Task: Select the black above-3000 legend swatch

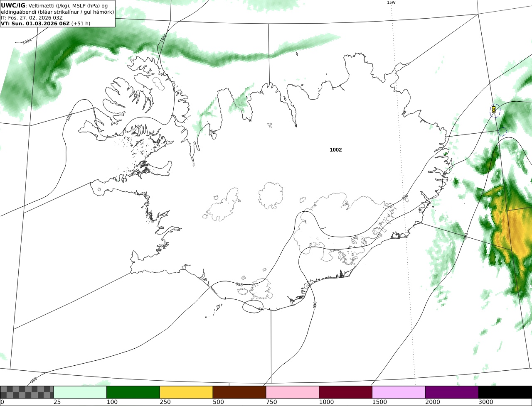Action: (x=505, y=392)
